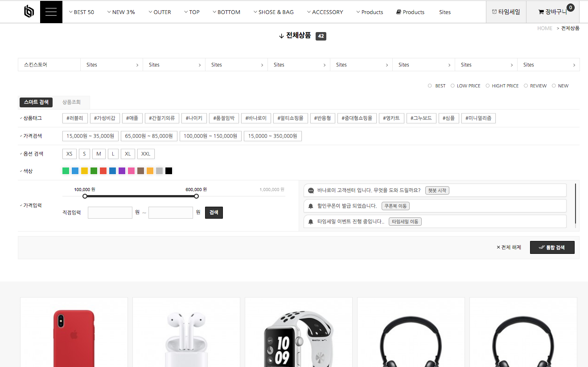Click the bell icon beside 할인쿠폰 notice
The width and height of the screenshot is (588, 367).
[311, 206]
